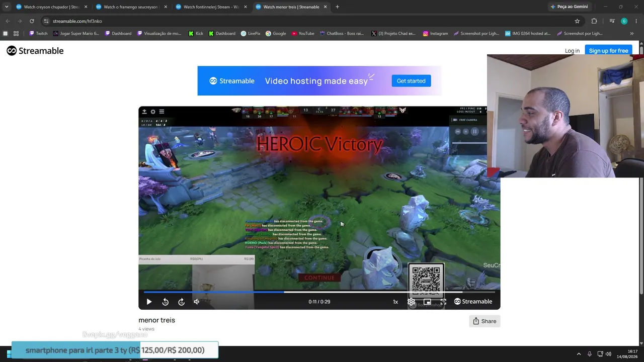Open the 'Jogar Super Mario 6...' bookmark

pyautogui.click(x=76, y=34)
